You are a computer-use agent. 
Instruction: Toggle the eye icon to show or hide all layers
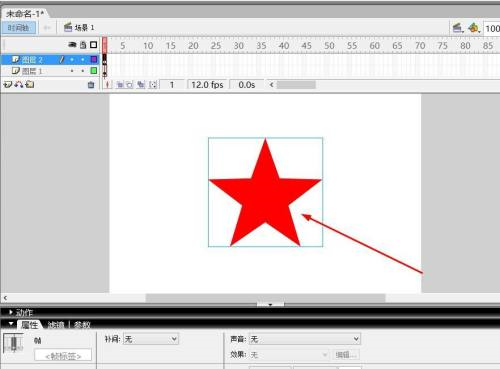[72, 45]
